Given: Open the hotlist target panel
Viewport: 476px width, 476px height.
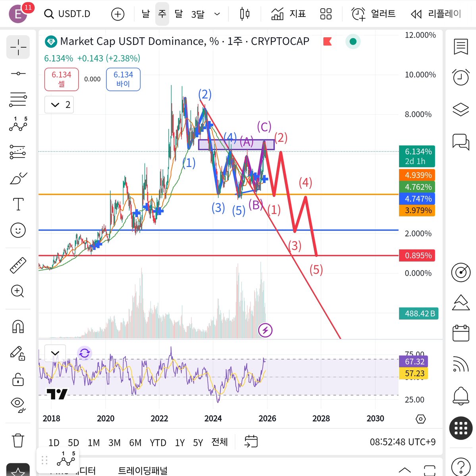Looking at the screenshot, I should pos(461,272).
